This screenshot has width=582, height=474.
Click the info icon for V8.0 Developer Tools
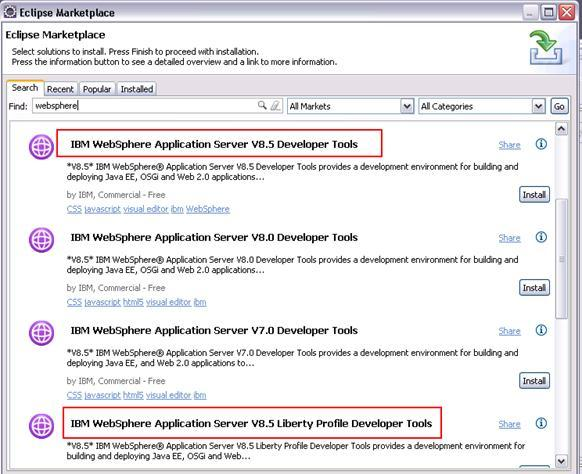tap(541, 237)
